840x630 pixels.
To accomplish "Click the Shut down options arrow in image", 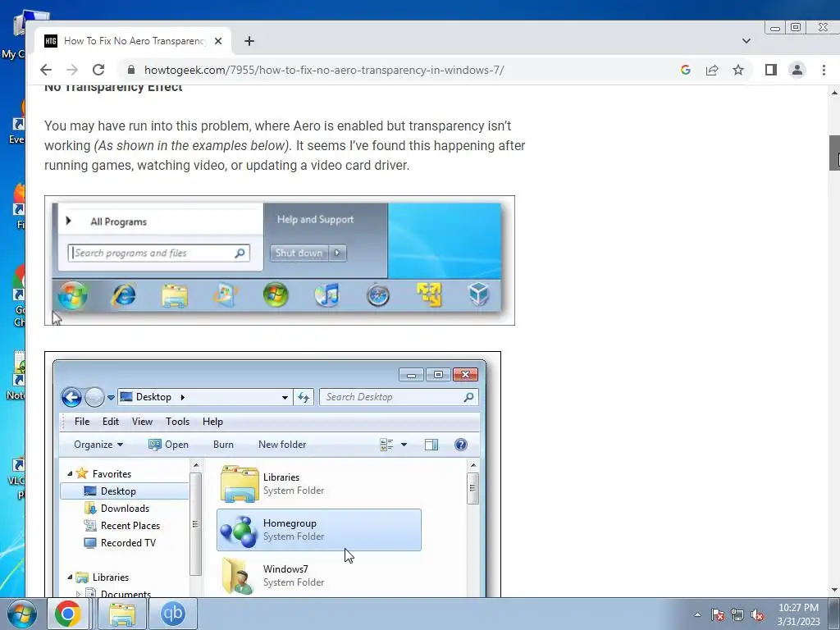I will click(x=337, y=253).
